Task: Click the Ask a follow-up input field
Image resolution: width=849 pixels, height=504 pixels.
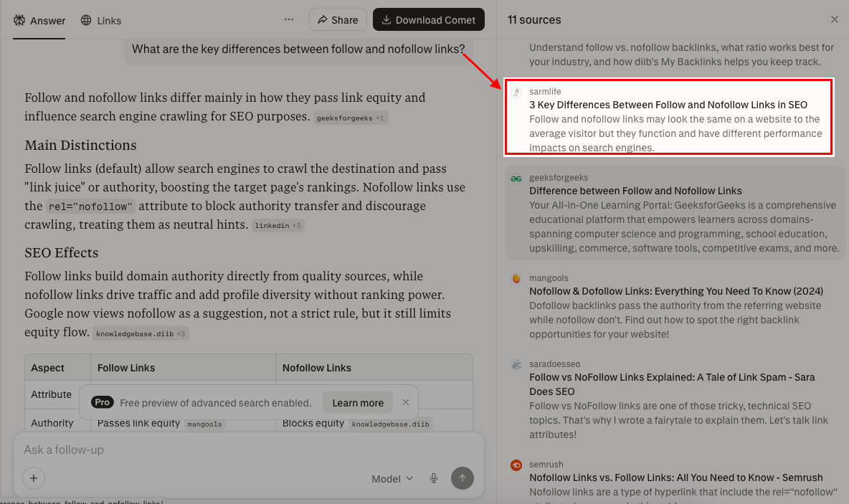Action: pyautogui.click(x=215, y=450)
